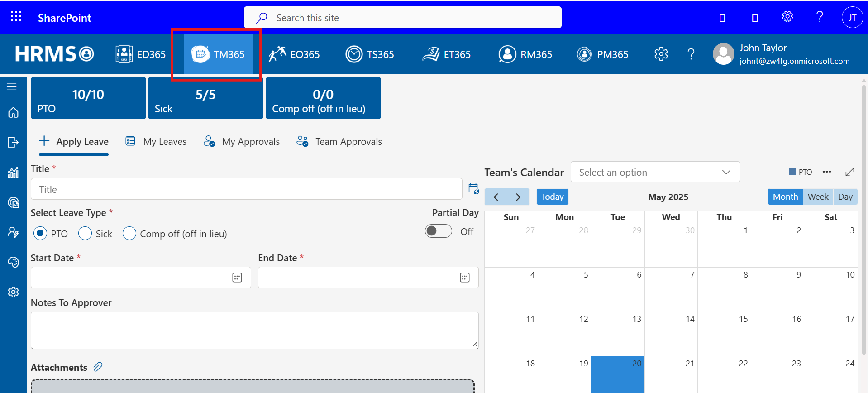Screen dimensions: 868x393
Task: Select May 1 on the calendar
Action: (724, 245)
